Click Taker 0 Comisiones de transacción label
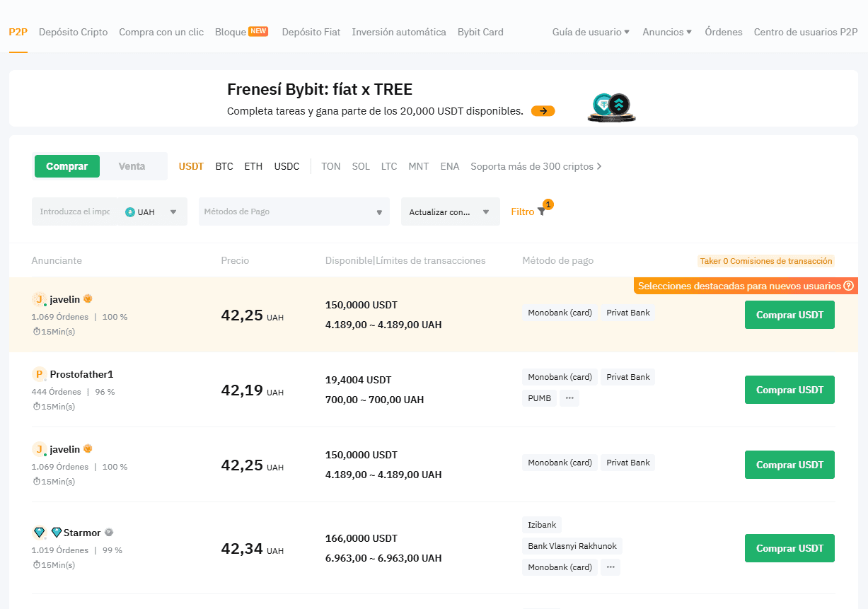Screen dimensions: 868x609 click(x=766, y=261)
